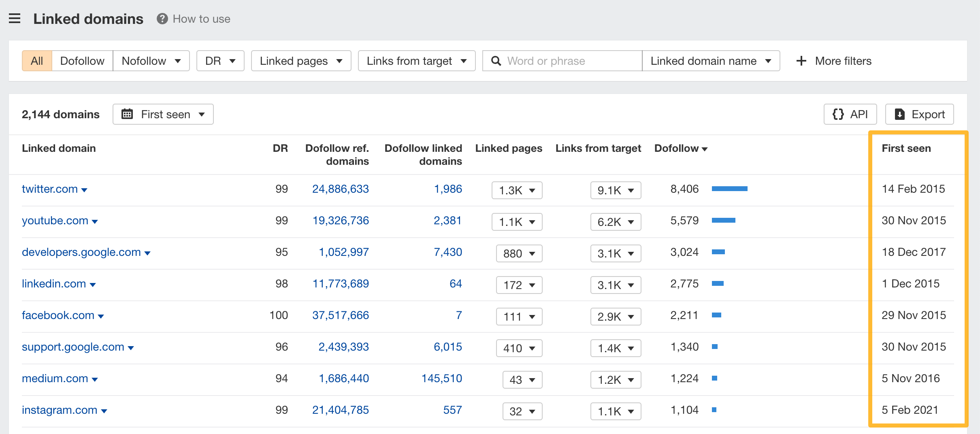980x434 pixels.
Task: Open the First seen date dropdown
Action: 163,114
